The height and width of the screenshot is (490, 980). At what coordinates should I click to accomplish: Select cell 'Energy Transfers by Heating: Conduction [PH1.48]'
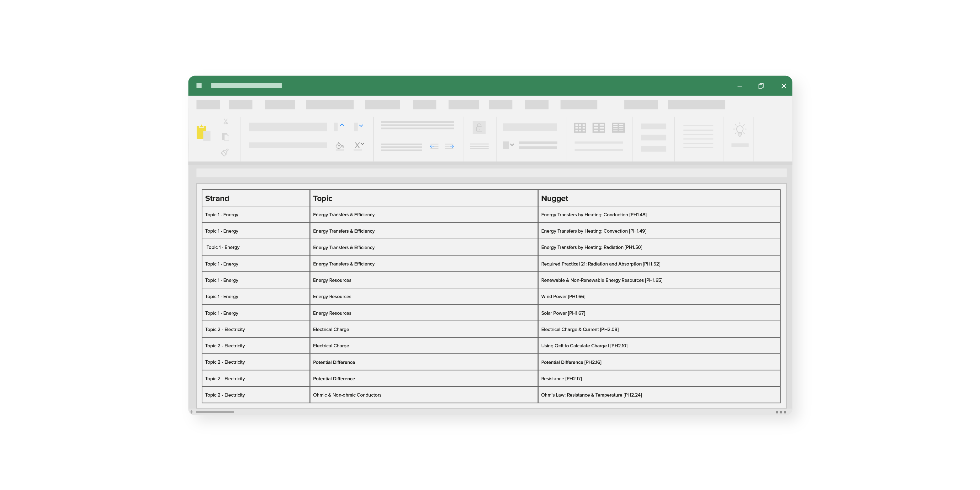659,214
